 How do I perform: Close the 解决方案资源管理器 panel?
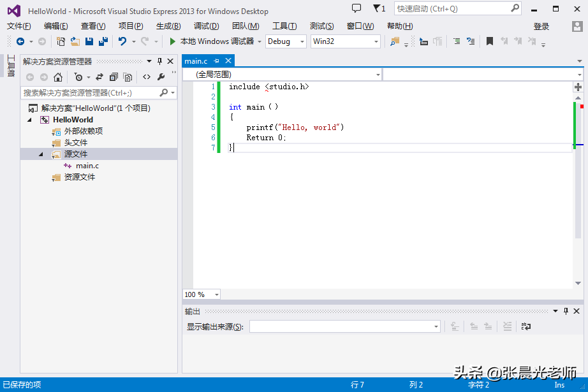(170, 61)
